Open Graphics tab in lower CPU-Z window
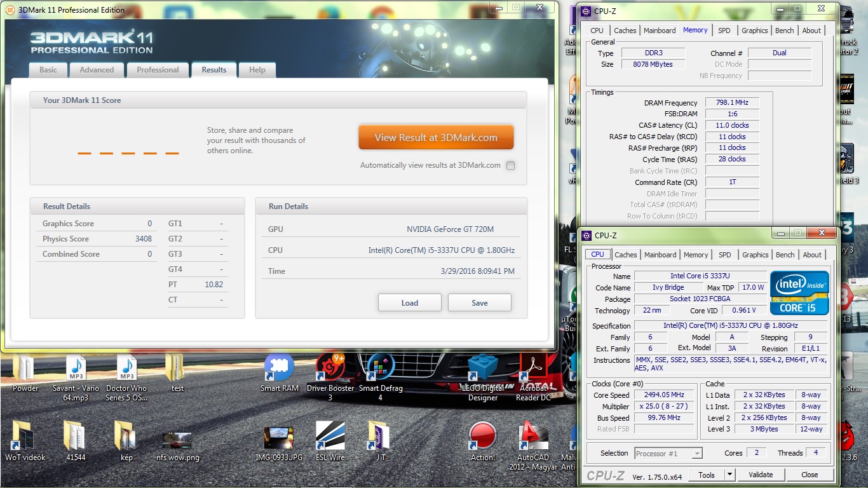868x488 pixels. tap(755, 255)
